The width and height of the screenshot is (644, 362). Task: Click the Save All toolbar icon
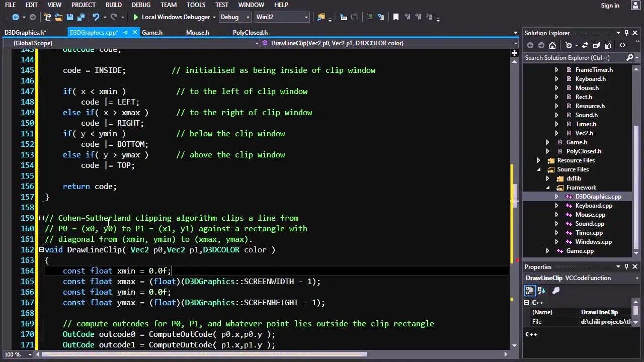click(81, 17)
